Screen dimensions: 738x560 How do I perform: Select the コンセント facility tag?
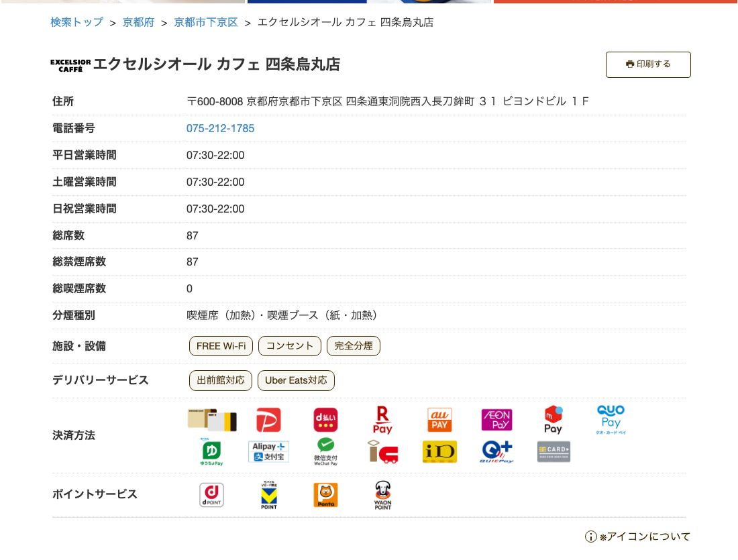click(289, 346)
